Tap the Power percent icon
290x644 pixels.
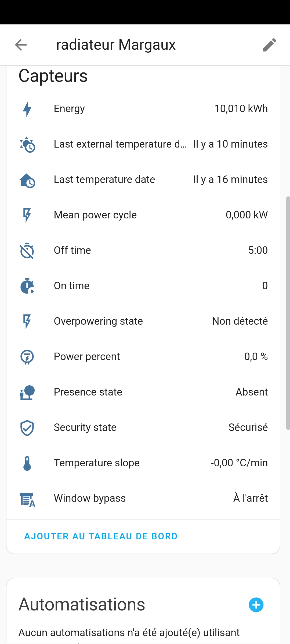(x=27, y=357)
